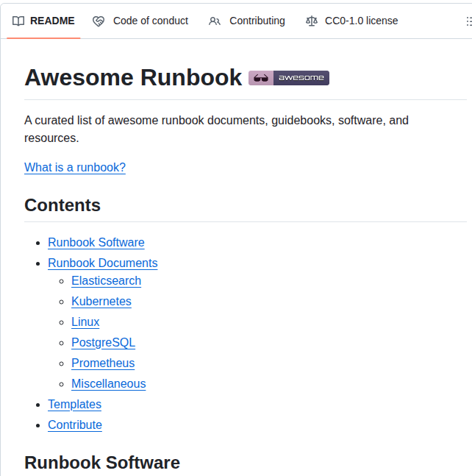Open the README tab
Image resolution: width=472 pixels, height=476 pixels.
(43, 21)
